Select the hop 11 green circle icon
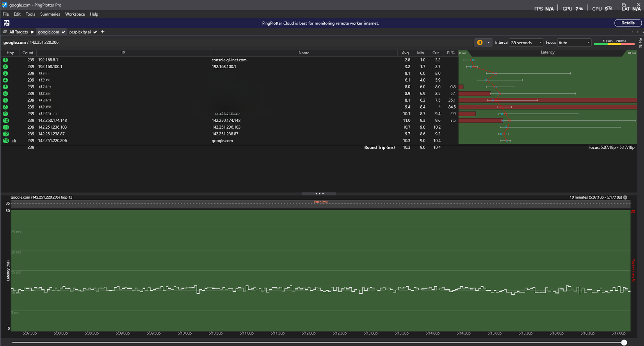This screenshot has width=644, height=346. [x=6, y=127]
